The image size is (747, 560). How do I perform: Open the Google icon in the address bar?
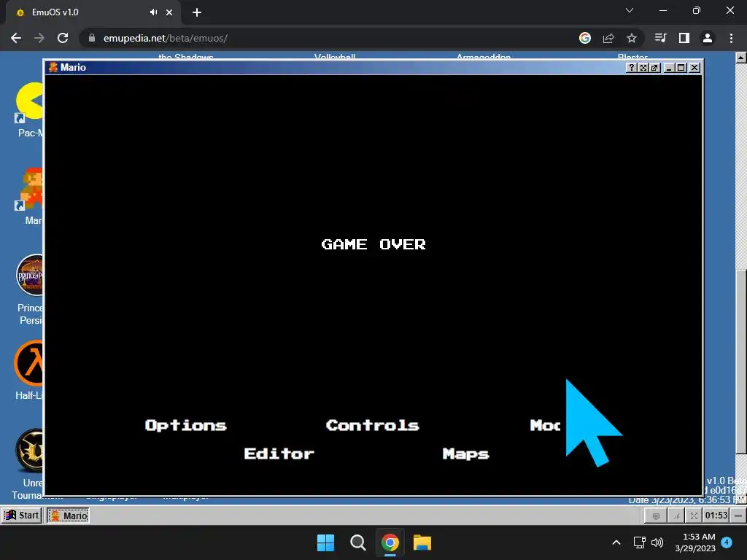pyautogui.click(x=585, y=38)
